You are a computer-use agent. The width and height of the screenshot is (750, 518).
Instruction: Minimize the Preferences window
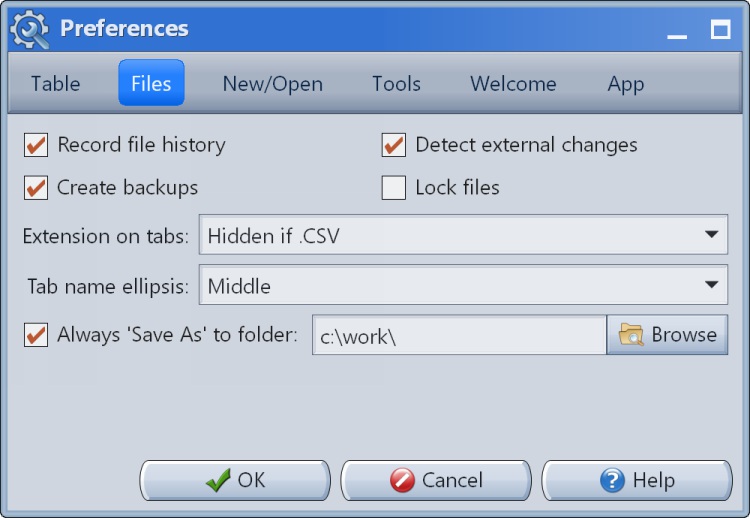pyautogui.click(x=677, y=31)
